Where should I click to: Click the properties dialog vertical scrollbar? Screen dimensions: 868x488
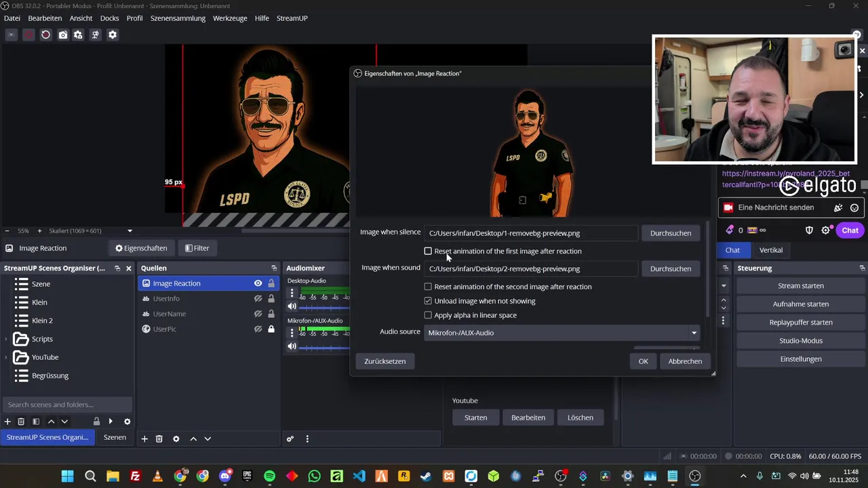[708, 269]
